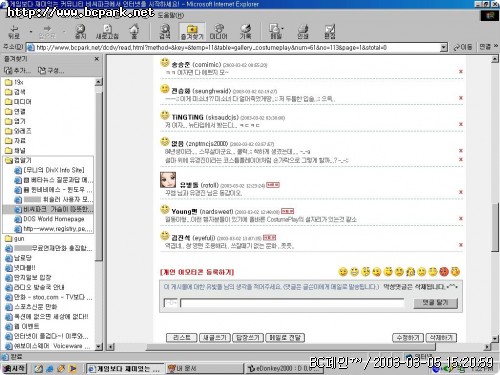Delete the TINGTING comment via red x
The width and height of the screenshot is (500, 375).
[x=461, y=124]
